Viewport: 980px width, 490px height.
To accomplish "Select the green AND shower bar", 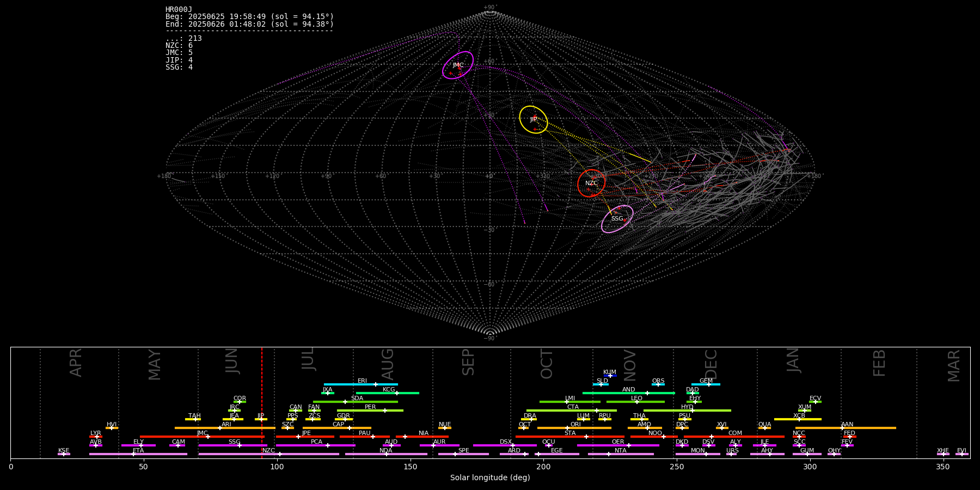I will click(629, 393).
